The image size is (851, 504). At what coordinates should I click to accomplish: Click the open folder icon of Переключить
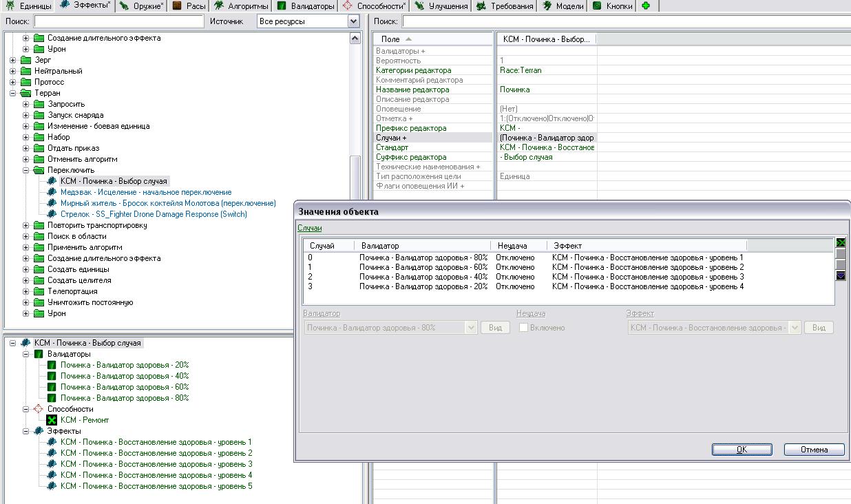(39, 170)
